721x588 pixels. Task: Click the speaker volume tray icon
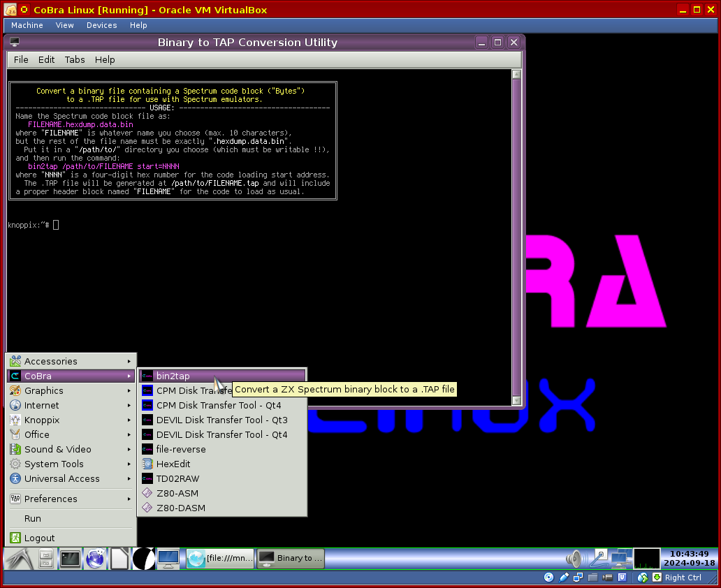click(575, 559)
